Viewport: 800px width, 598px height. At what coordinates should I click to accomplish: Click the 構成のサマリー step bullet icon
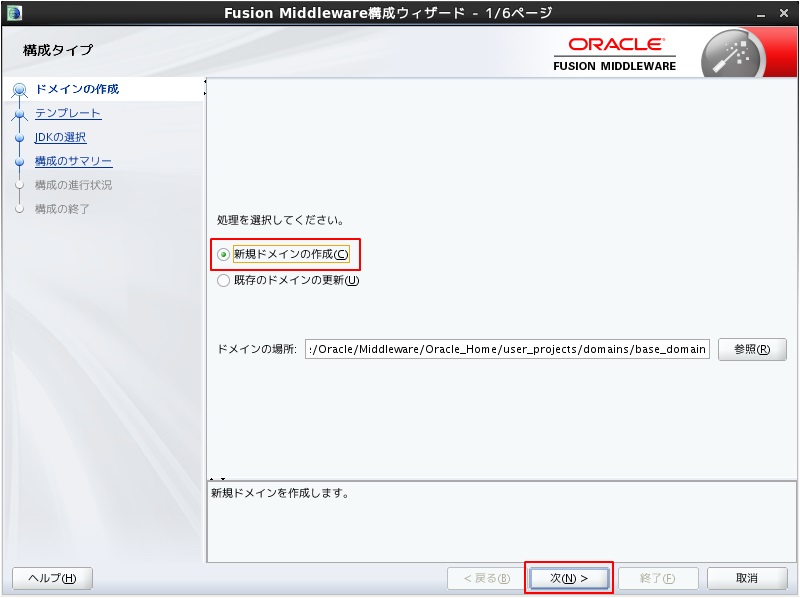pos(19,162)
